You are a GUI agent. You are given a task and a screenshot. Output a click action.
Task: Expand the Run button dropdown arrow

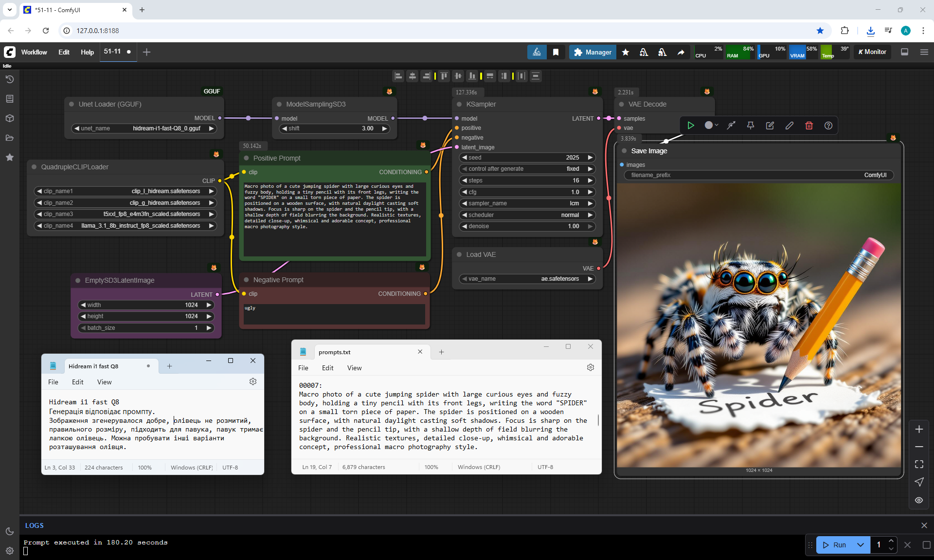[860, 545]
